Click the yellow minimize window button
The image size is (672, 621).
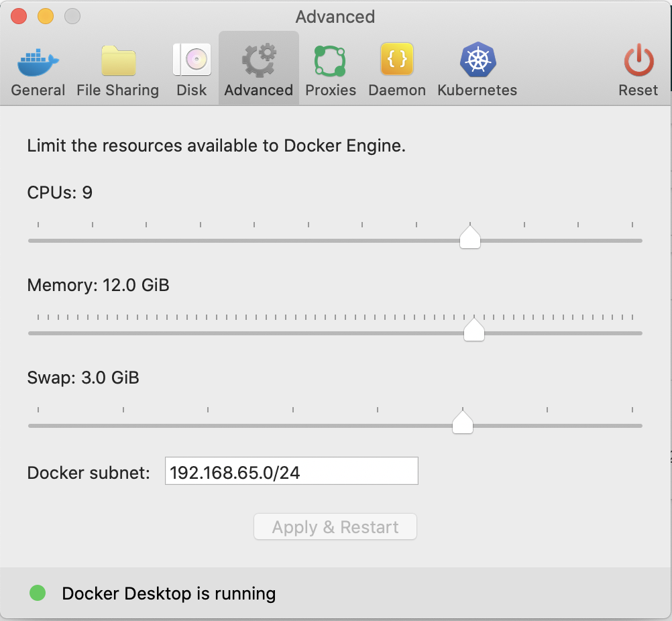point(46,17)
